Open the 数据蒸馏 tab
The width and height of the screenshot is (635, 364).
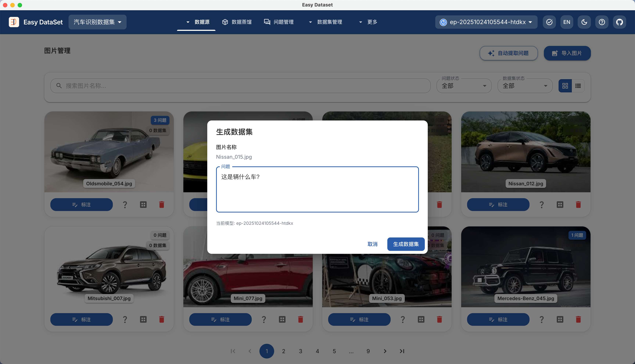tap(237, 22)
